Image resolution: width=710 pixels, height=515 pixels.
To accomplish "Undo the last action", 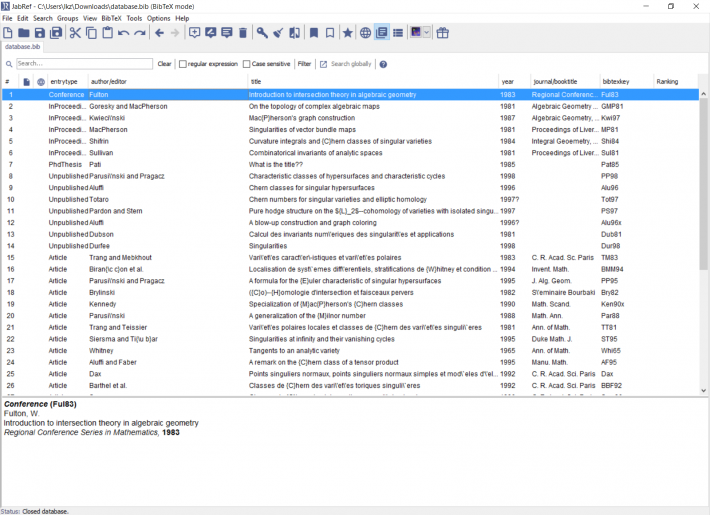I will (123, 33).
